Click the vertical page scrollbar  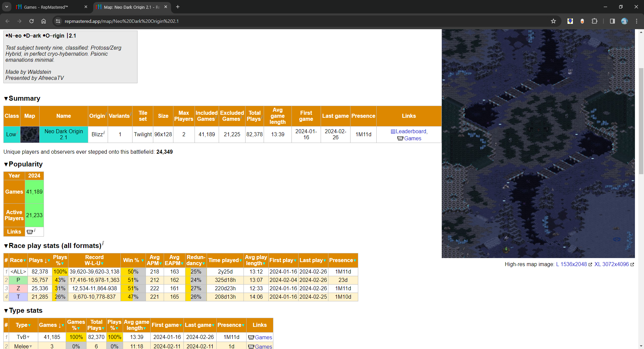(x=641, y=121)
